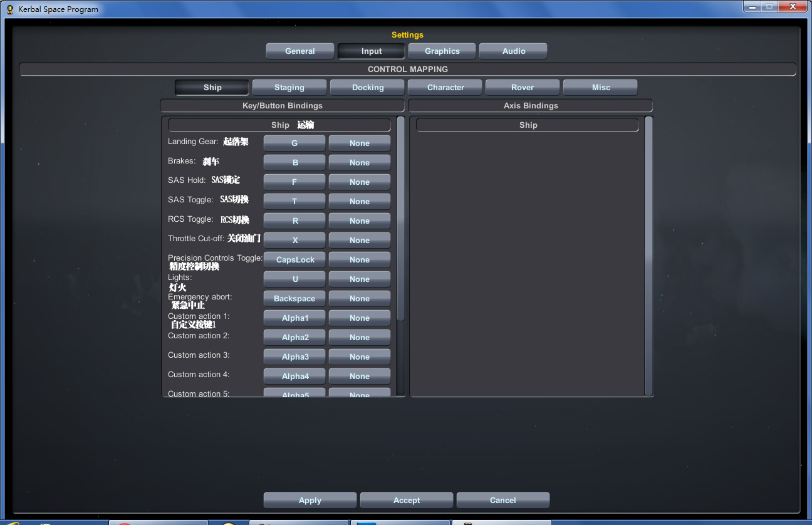
Task: Click the Emergency abort label
Action: (200, 297)
